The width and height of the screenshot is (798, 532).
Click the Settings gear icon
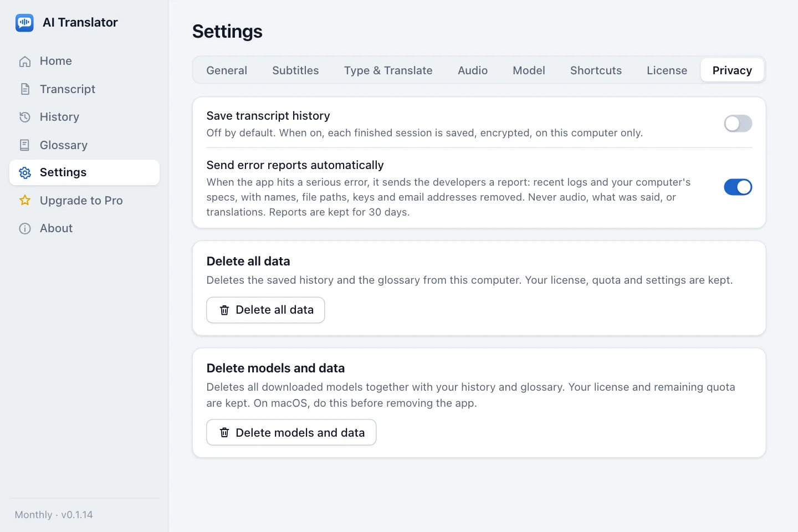(x=25, y=173)
